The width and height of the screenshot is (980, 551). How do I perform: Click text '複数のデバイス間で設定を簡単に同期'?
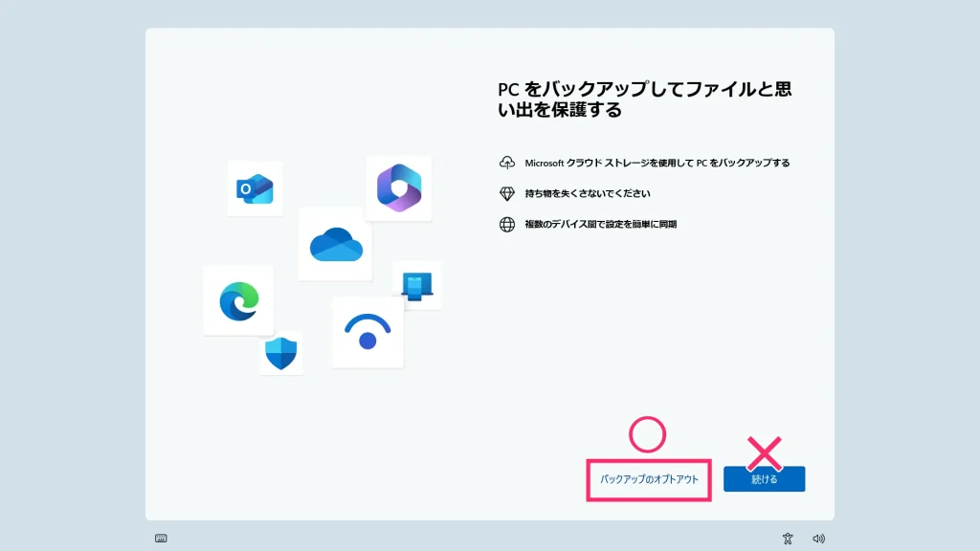tap(601, 224)
